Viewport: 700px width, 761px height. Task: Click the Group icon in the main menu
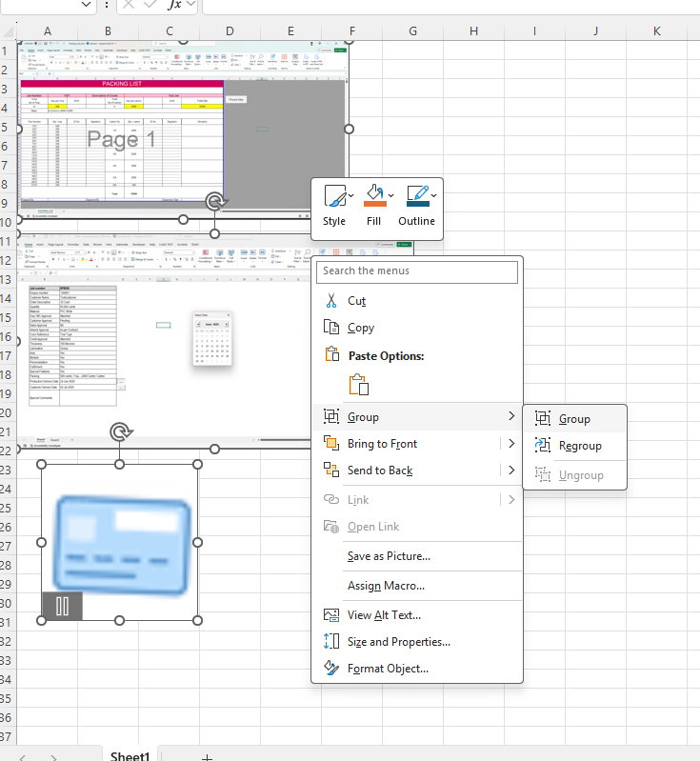point(331,416)
